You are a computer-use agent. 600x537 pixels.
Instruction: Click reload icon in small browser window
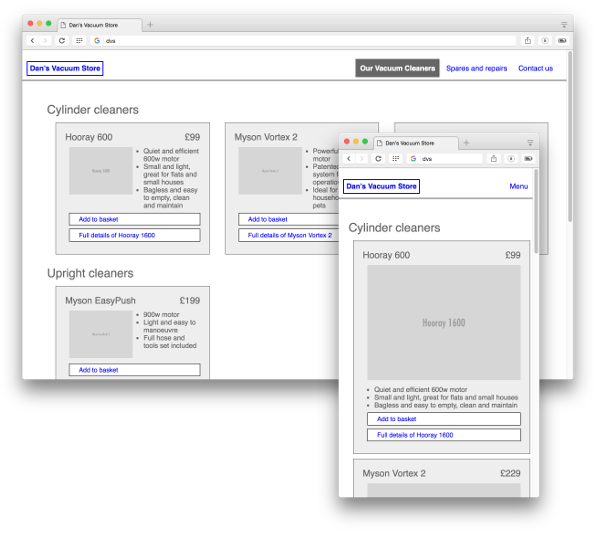click(378, 158)
